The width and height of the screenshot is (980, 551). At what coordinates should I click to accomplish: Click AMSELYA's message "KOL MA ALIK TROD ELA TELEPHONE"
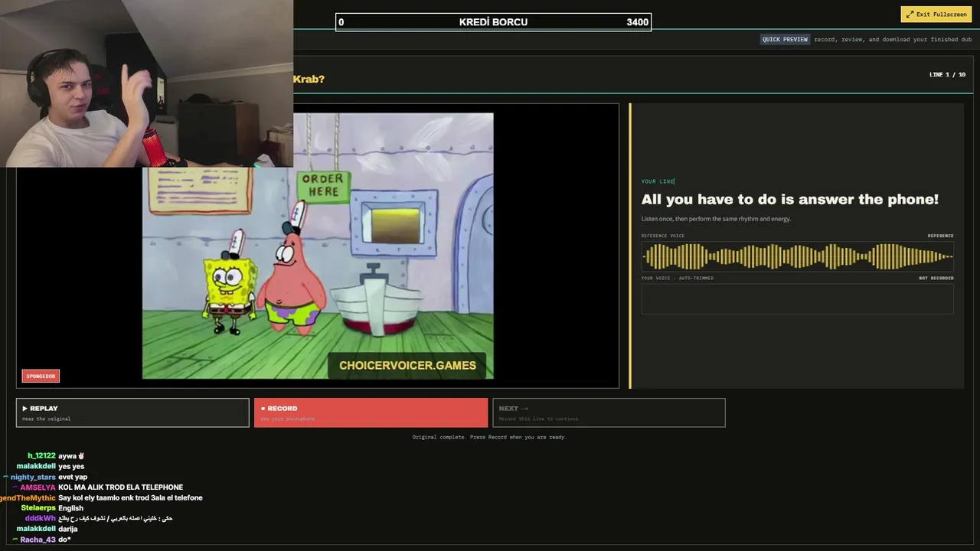(x=120, y=487)
